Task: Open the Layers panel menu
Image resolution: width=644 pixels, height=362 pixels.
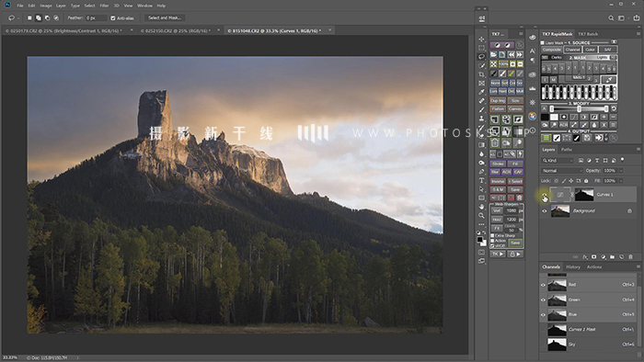Action: pyautogui.click(x=638, y=150)
